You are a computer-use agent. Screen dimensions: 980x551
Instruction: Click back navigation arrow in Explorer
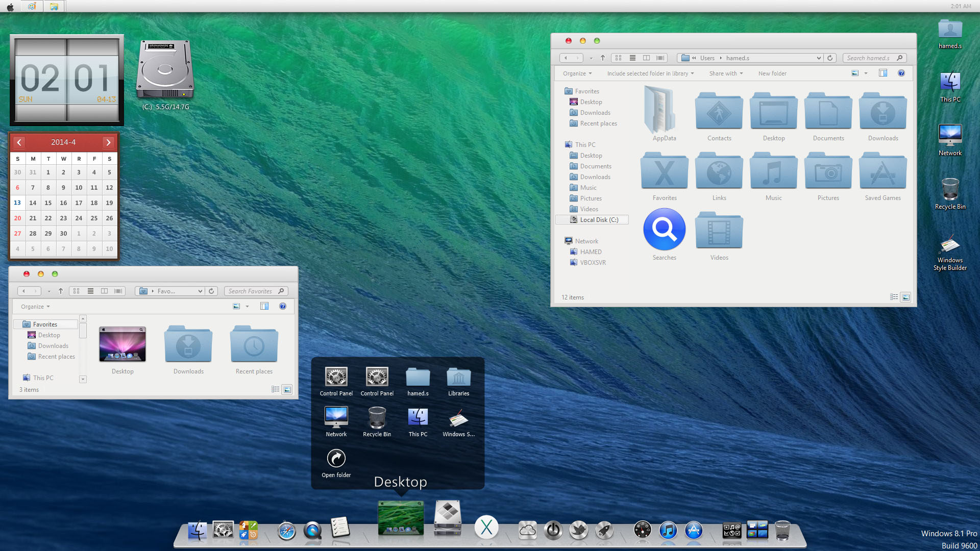tap(567, 58)
